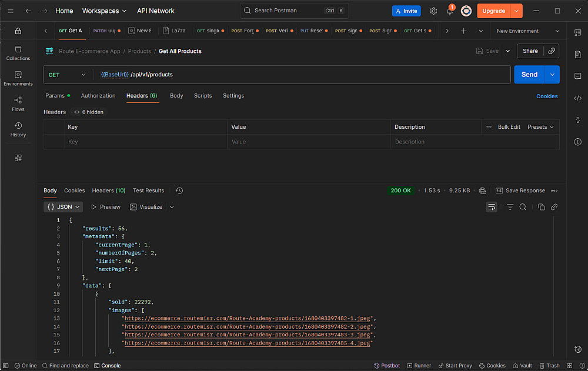Click the notifications bell icon
The image size is (588, 371).
coord(450,11)
